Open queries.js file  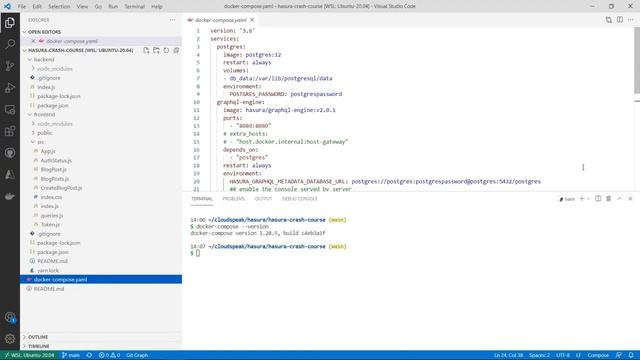[x=51, y=216]
